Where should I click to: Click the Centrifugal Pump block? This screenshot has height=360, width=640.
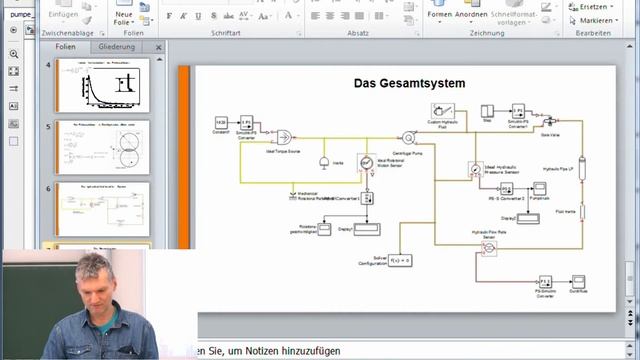[409, 138]
